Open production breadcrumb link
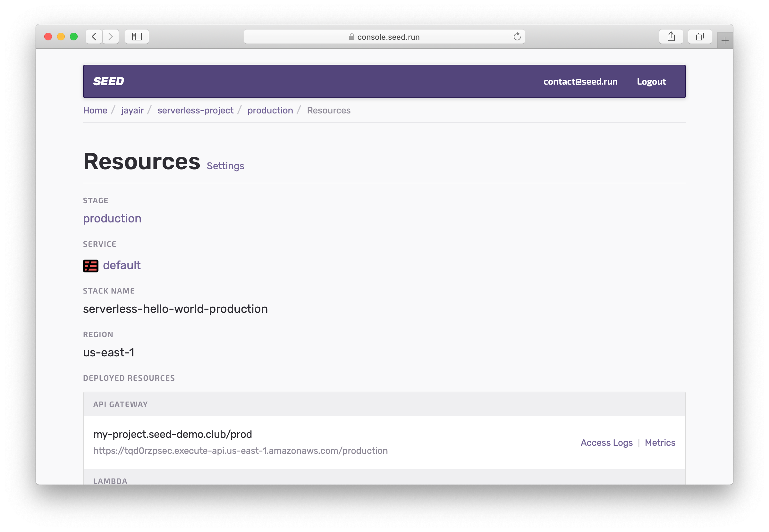 pos(270,110)
